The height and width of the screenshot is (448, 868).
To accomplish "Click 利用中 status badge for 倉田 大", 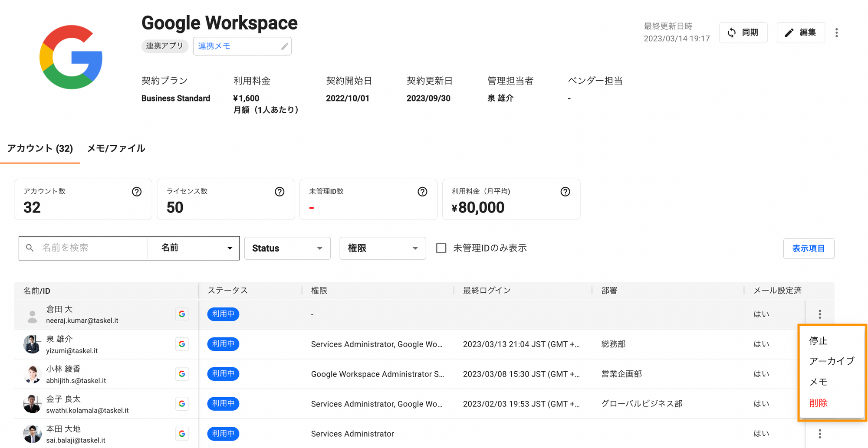I will point(223,314).
